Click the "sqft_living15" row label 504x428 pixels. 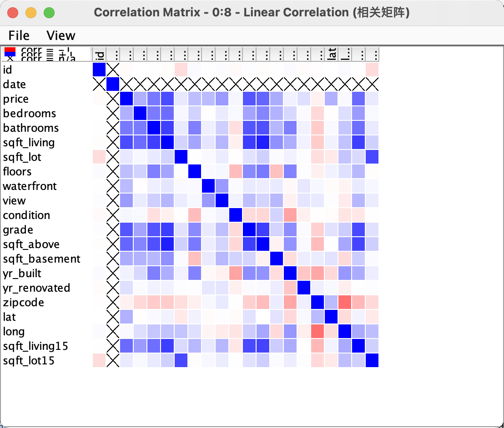tap(35, 346)
